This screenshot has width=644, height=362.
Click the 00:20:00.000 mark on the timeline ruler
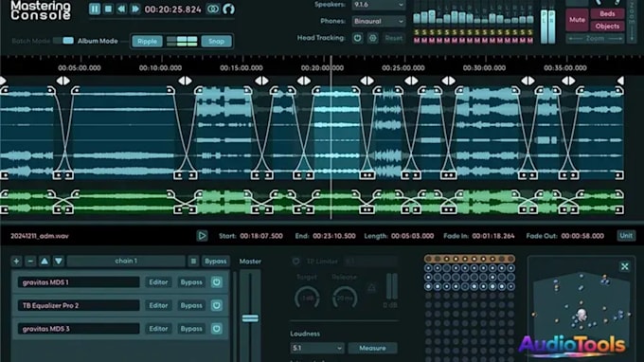322,68
